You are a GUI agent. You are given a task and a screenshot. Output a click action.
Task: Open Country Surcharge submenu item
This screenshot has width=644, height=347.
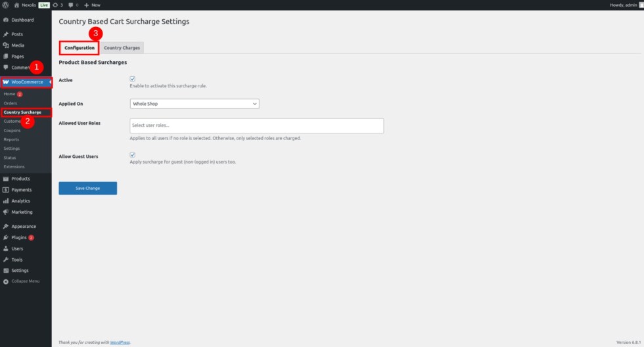[x=22, y=112]
